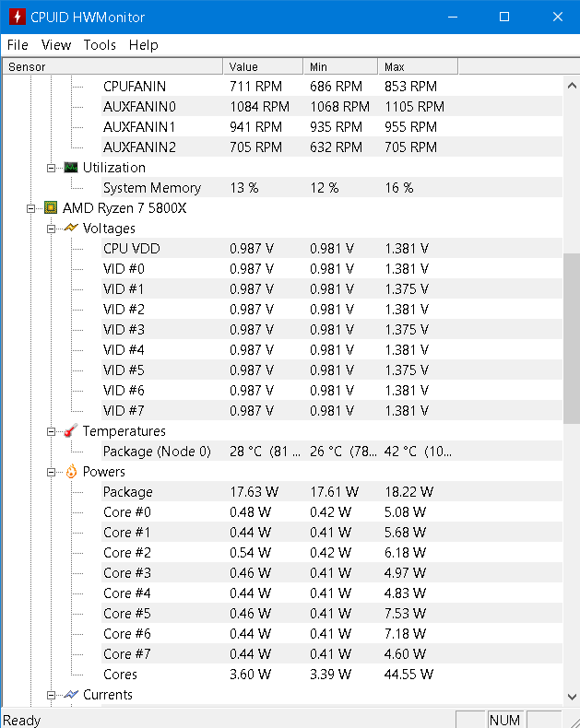Screen dimensions: 580x728
Task: Open the File menu
Action: pos(18,45)
